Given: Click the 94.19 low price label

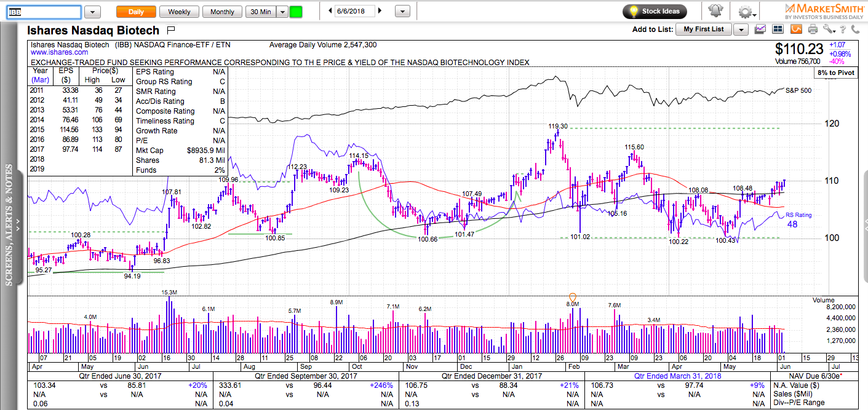Looking at the screenshot, I should point(132,276).
